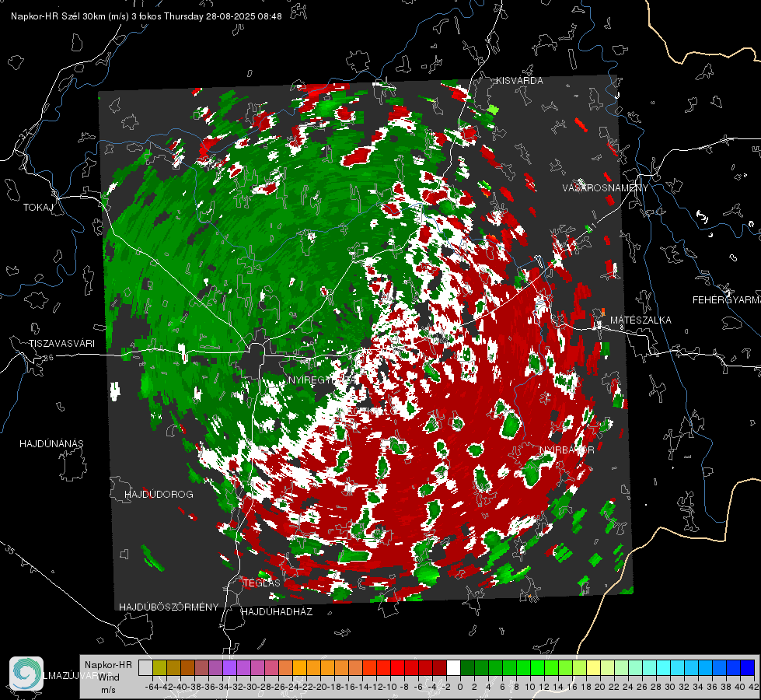Image resolution: width=761 pixels, height=700 pixels.
Task: Click the TOKAJ city label
Action: (x=38, y=208)
